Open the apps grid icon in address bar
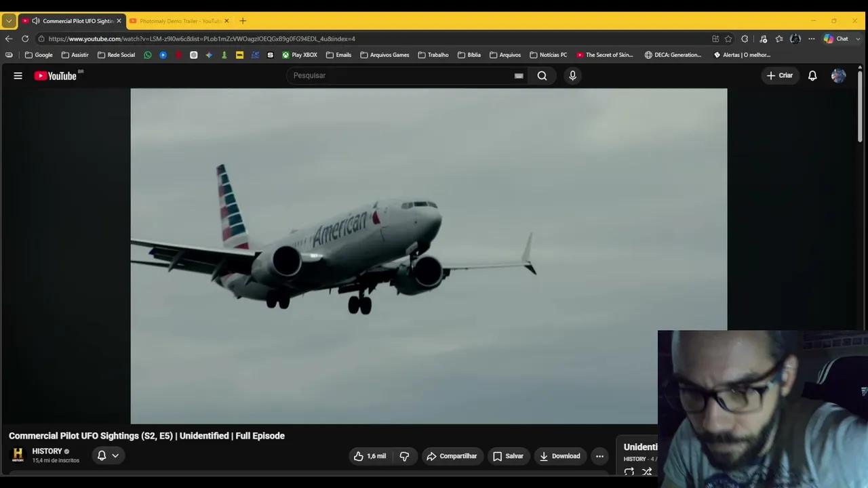 click(715, 39)
